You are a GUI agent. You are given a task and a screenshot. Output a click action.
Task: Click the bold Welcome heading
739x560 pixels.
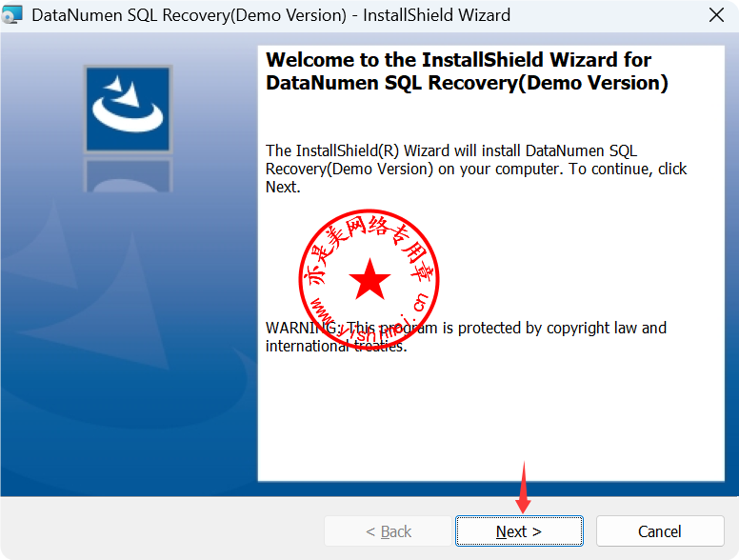click(467, 71)
